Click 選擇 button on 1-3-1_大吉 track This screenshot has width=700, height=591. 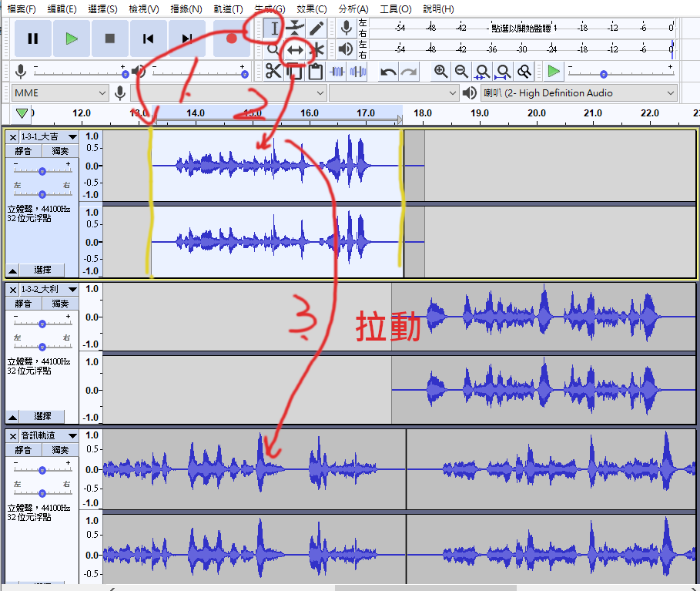42,270
